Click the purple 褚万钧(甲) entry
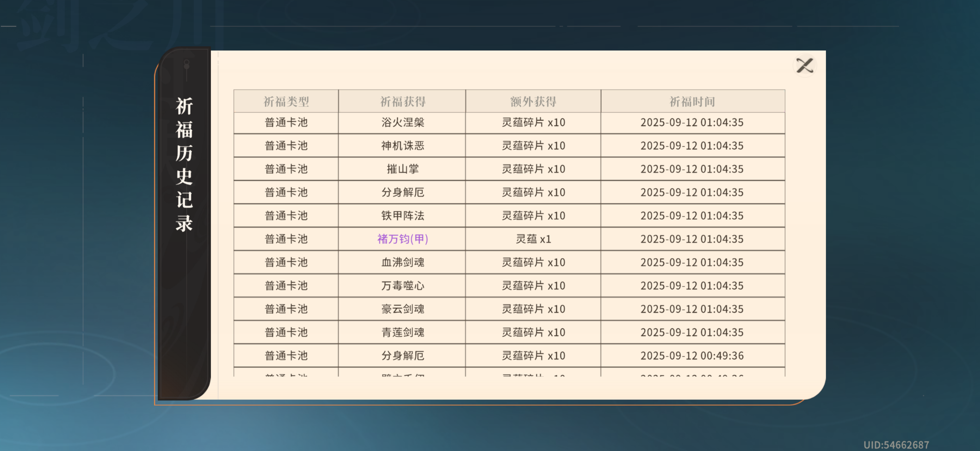The image size is (980, 451). coord(403,239)
